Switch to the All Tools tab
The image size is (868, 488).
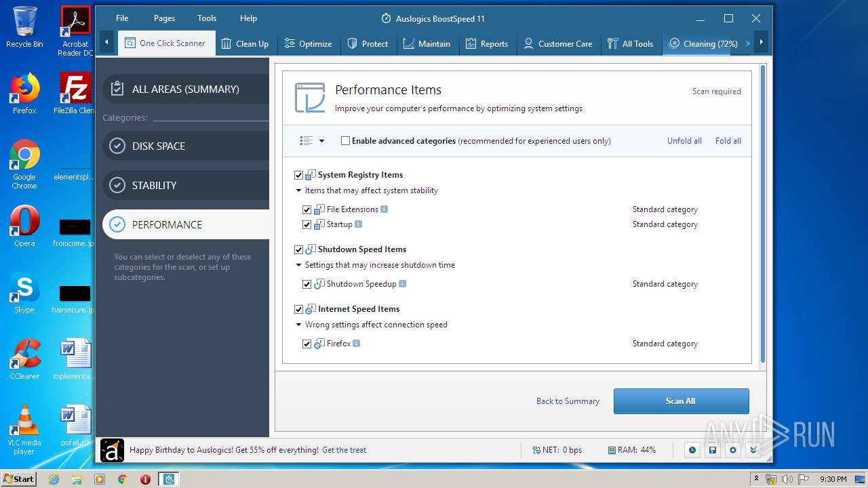(x=631, y=43)
